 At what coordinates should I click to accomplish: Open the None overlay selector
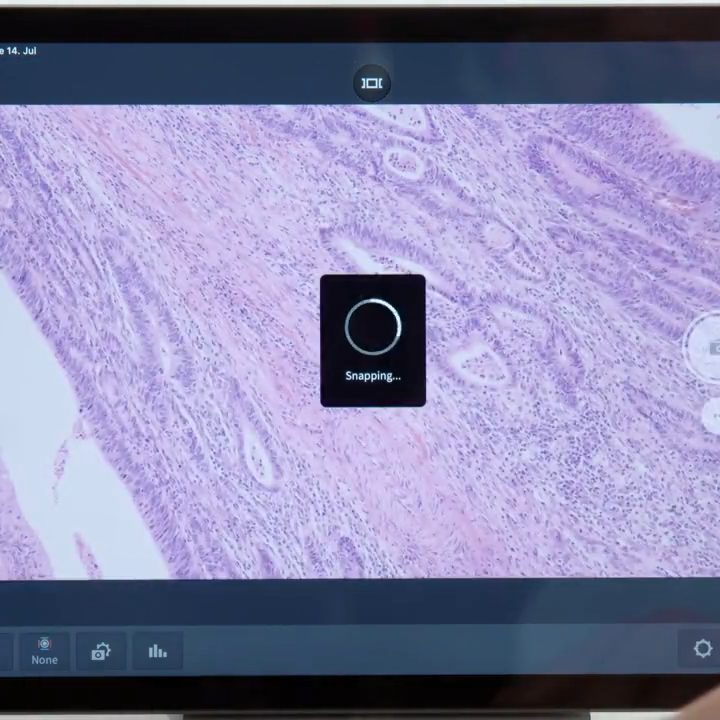click(x=45, y=651)
